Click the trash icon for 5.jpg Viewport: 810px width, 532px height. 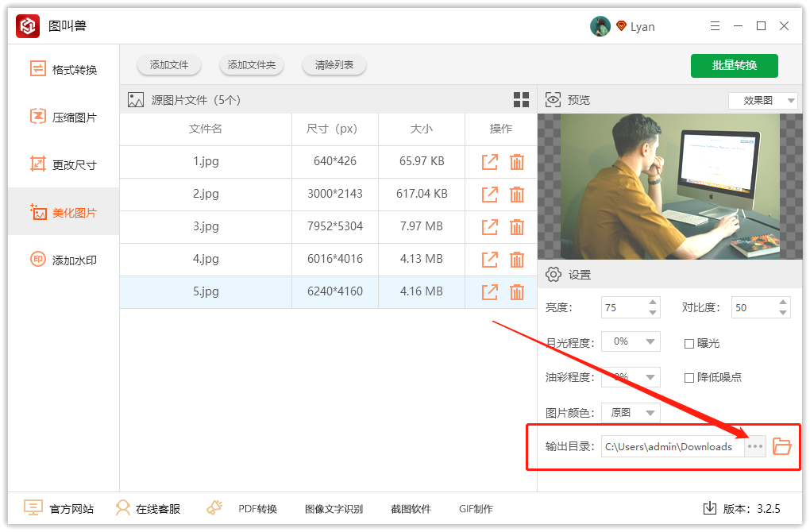(x=517, y=291)
